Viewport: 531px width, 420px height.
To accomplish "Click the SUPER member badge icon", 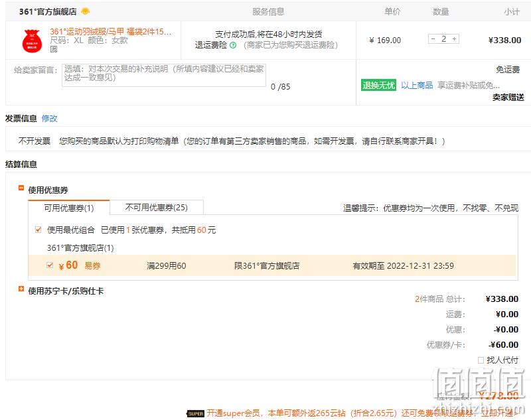I will 195,413.
